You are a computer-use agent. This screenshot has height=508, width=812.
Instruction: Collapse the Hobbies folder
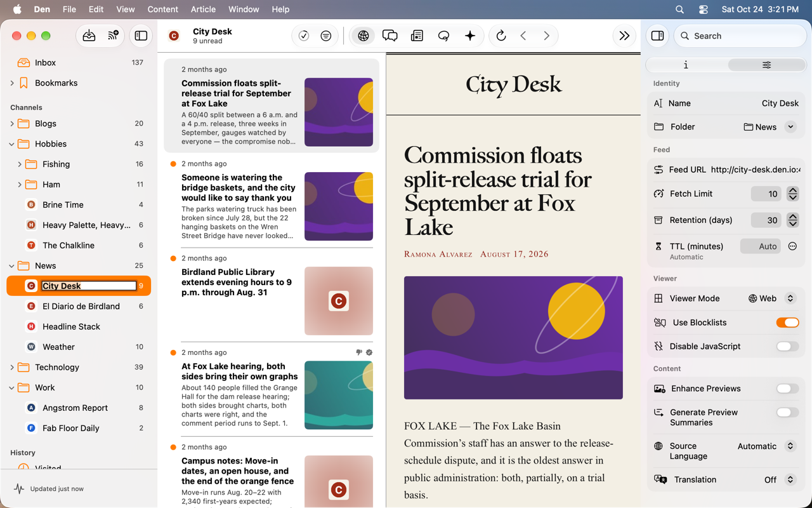click(12, 144)
